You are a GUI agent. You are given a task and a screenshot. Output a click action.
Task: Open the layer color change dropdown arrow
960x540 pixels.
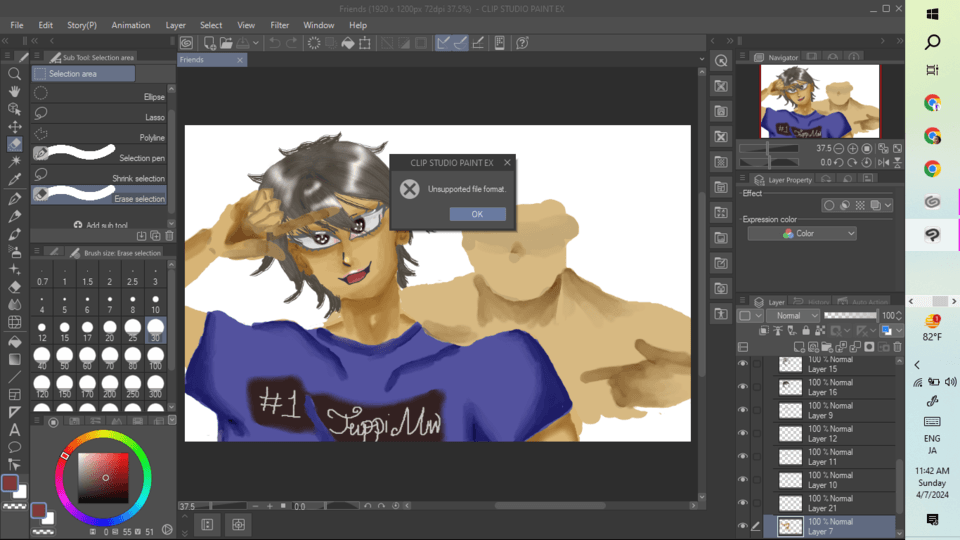coord(899,331)
